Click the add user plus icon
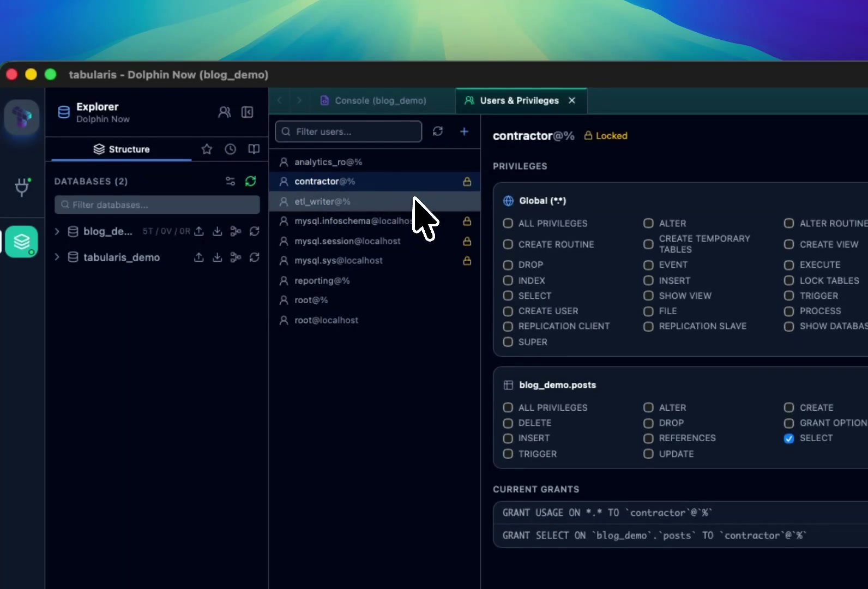 (x=464, y=131)
